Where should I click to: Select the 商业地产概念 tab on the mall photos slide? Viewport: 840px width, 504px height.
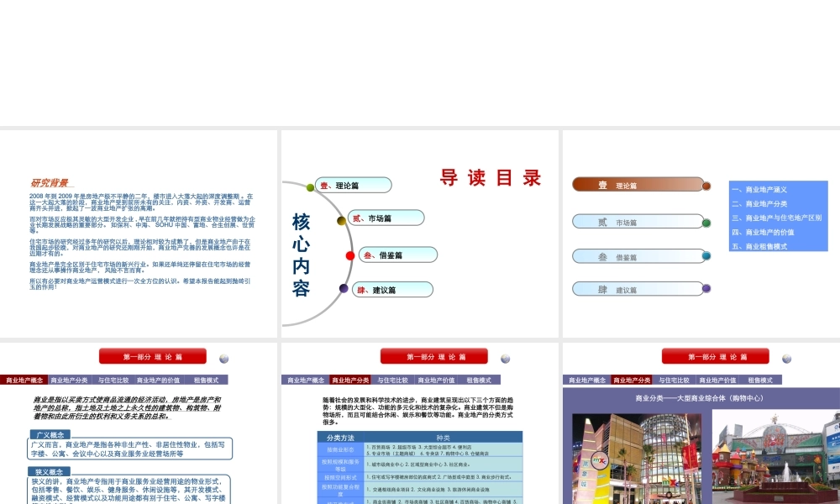coord(587,380)
